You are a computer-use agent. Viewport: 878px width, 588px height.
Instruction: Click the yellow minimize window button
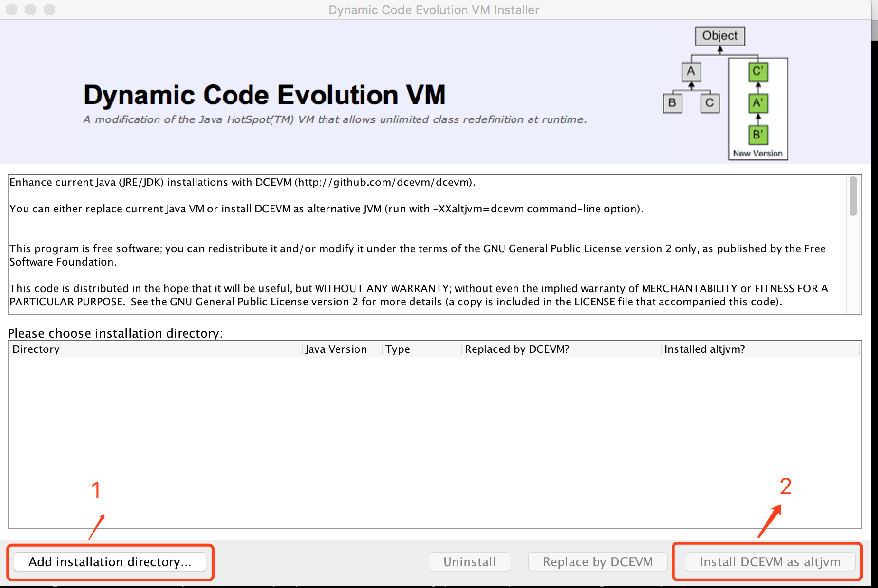pyautogui.click(x=30, y=9)
